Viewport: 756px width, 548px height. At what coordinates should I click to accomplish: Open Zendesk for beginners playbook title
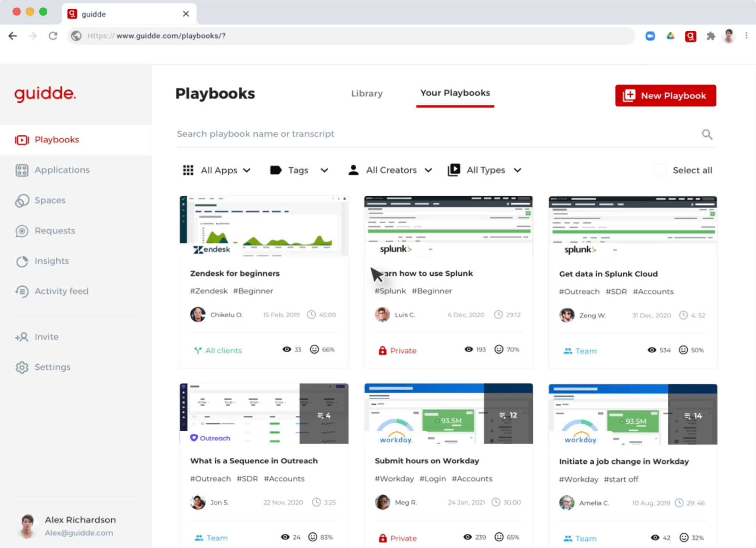[x=235, y=273]
